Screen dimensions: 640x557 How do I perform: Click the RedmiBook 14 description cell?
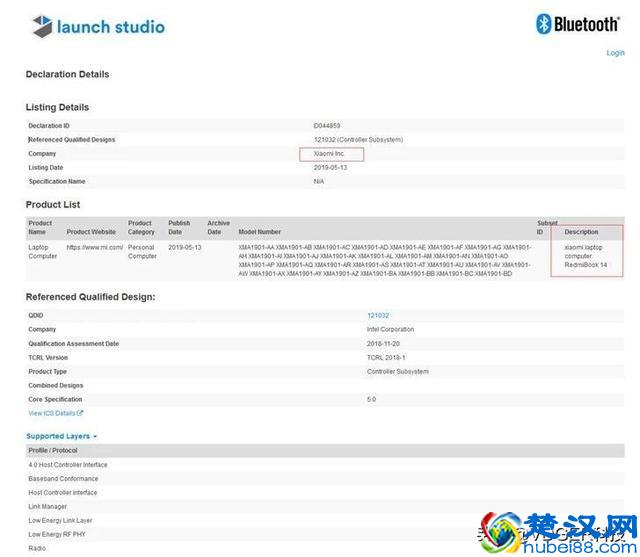coord(586,256)
